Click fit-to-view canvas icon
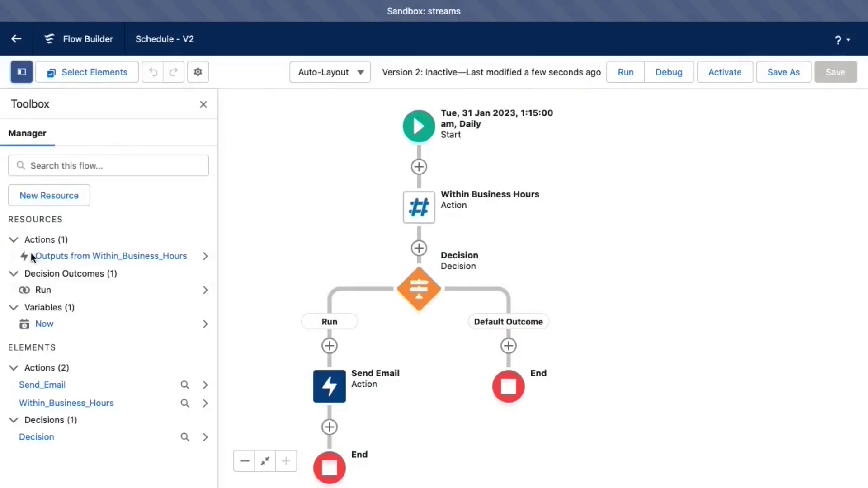This screenshot has width=868, height=488. (x=265, y=461)
